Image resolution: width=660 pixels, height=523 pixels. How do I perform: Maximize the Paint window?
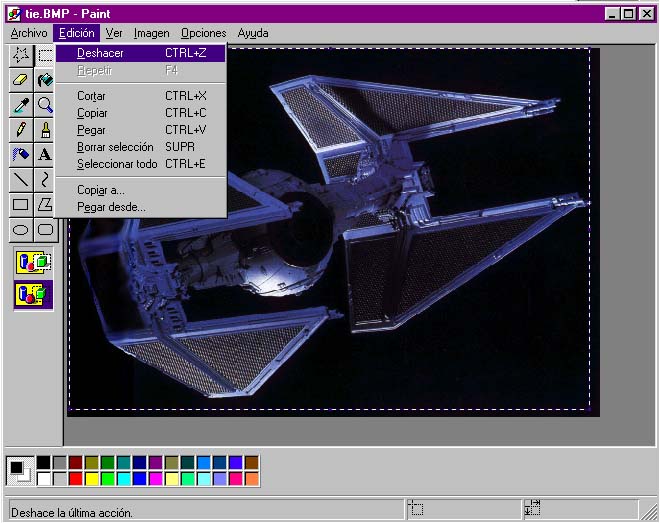(x=628, y=14)
